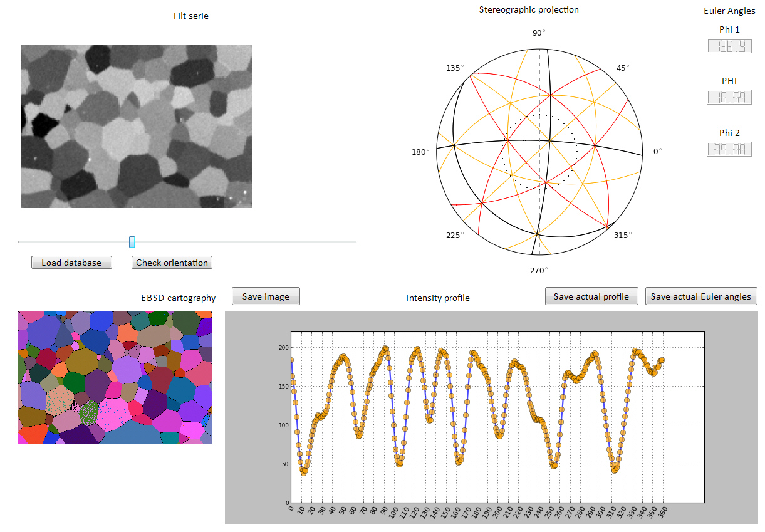The width and height of the screenshot is (765, 532).
Task: Select the dark green grain in EBSD map
Action: [x=74, y=381]
